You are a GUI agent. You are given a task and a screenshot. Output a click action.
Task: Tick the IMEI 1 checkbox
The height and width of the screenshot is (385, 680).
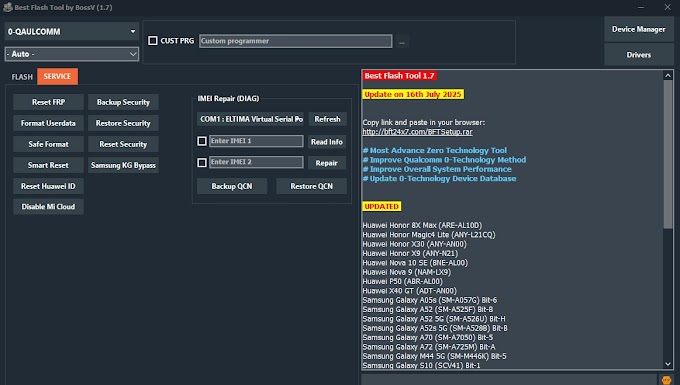pos(202,141)
